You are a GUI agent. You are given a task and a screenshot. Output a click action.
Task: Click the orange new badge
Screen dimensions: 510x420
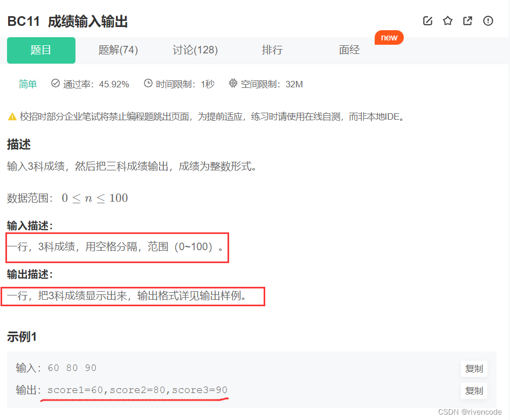click(389, 38)
